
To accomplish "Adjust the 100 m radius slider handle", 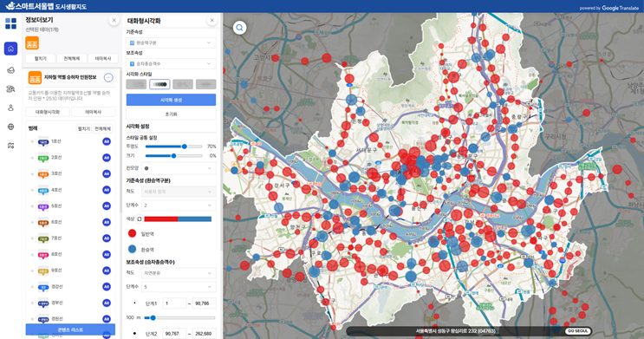I will pyautogui.click(x=153, y=317).
